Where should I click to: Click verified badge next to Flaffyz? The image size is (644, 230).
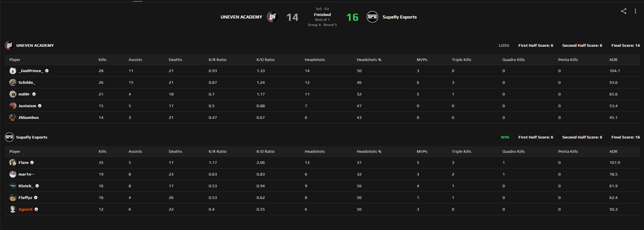[x=36, y=198]
